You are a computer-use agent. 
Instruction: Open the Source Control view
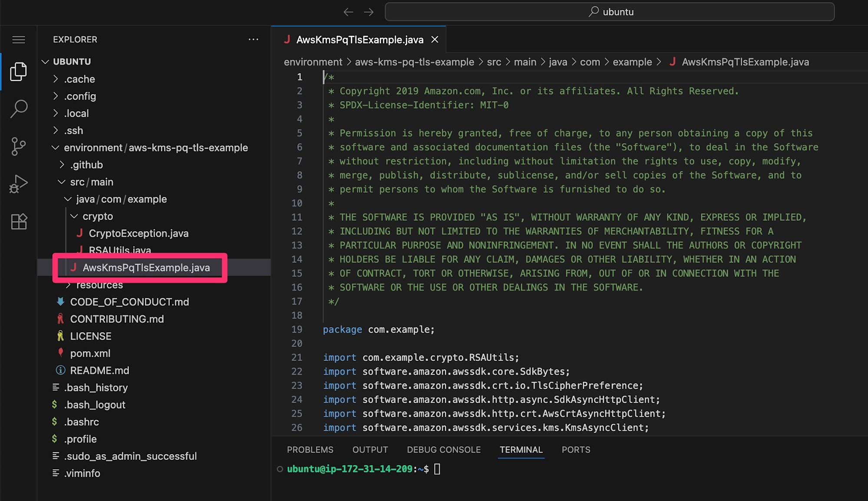(x=18, y=147)
